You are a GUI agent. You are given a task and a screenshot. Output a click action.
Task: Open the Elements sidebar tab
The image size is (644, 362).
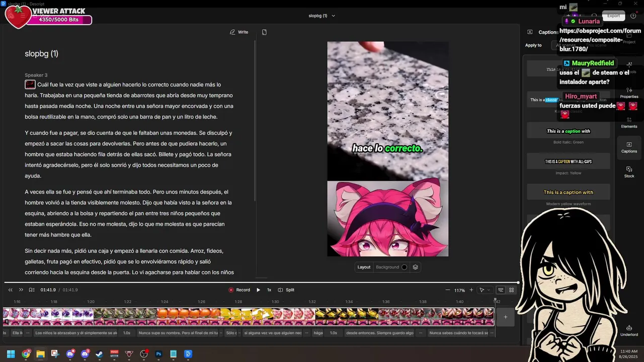629,122
